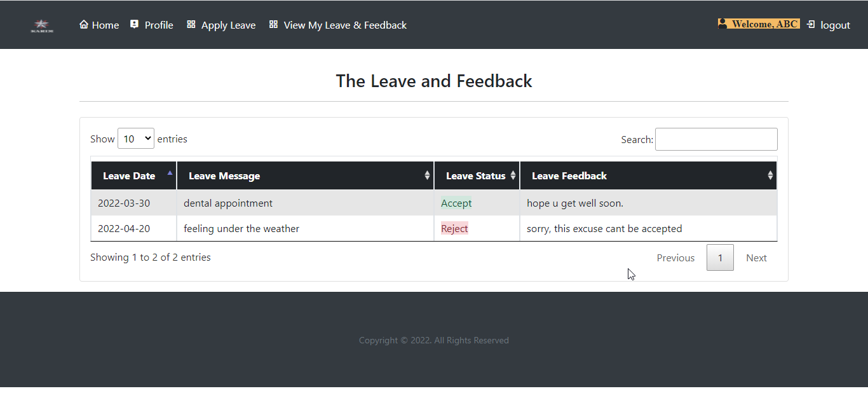Click the View My Leave & Feedback grid icon
Viewport: 868px width, 398px height.
click(x=273, y=24)
